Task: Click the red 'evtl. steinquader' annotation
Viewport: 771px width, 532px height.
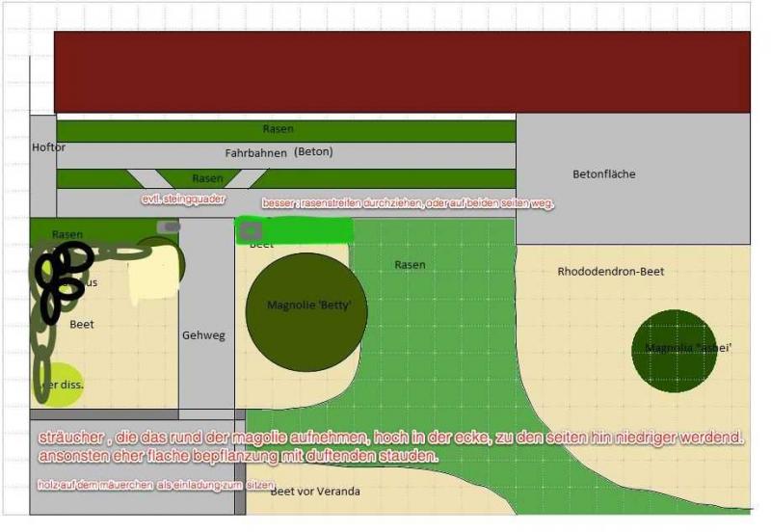Action: point(183,199)
